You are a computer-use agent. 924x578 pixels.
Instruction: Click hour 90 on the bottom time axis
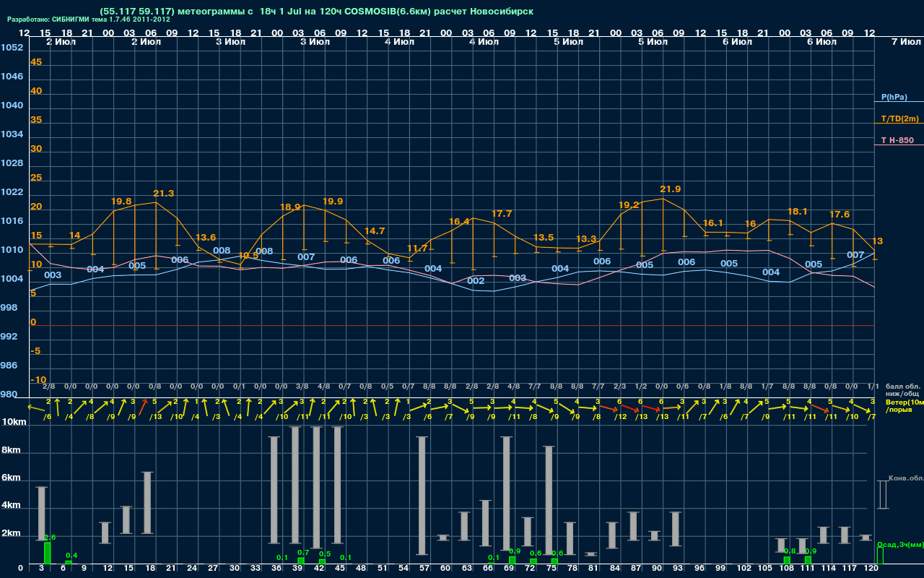click(x=657, y=569)
